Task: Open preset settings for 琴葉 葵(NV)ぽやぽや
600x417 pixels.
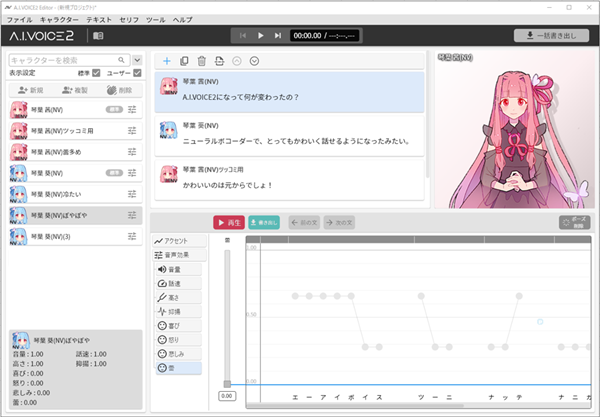Action: point(132,215)
